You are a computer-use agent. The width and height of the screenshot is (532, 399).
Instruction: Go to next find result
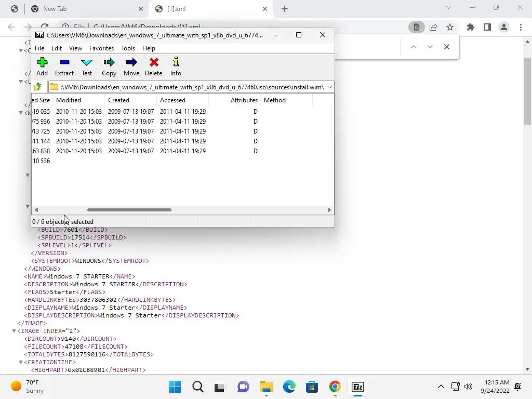(430, 47)
